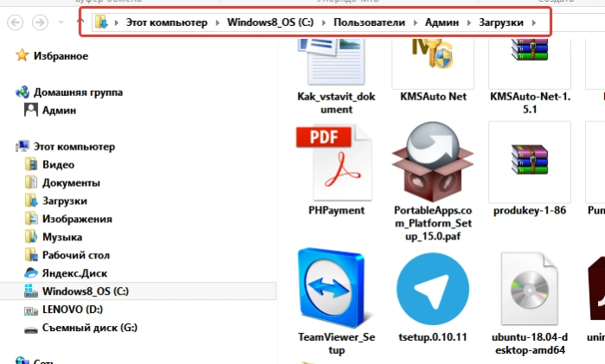Select the KMSAuto-Net-1.5.1 archive icon
The image size is (605, 364).
pos(530,64)
